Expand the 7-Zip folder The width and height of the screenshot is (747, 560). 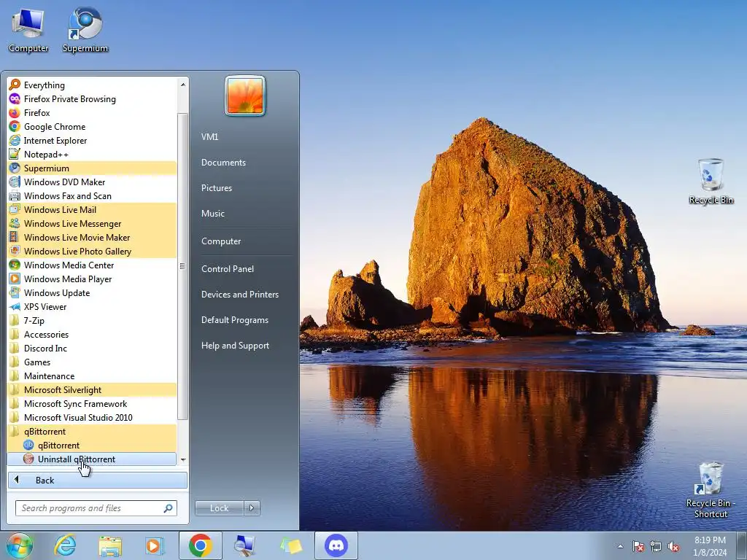pos(92,321)
